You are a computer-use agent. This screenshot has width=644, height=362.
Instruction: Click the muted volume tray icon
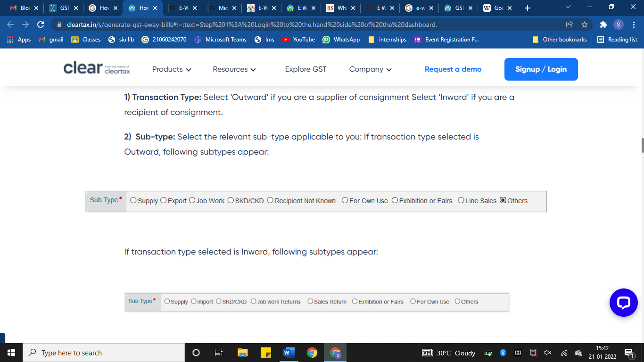[x=548, y=353]
